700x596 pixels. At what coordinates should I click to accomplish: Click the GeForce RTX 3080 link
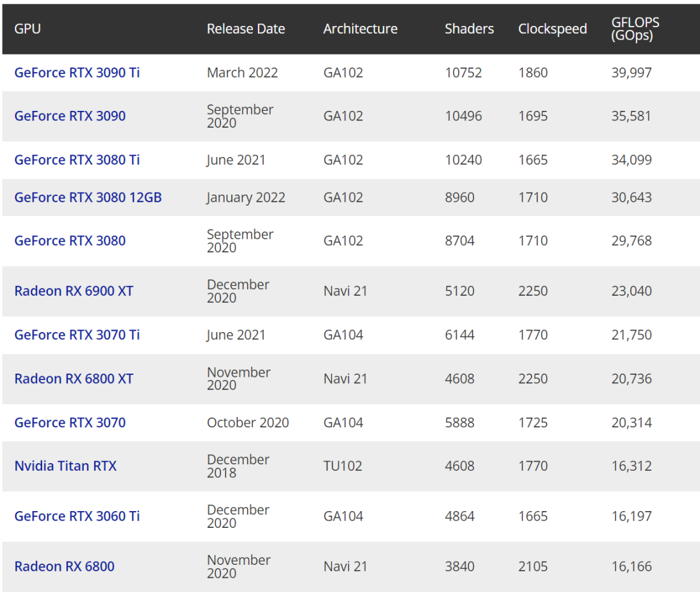[70, 241]
